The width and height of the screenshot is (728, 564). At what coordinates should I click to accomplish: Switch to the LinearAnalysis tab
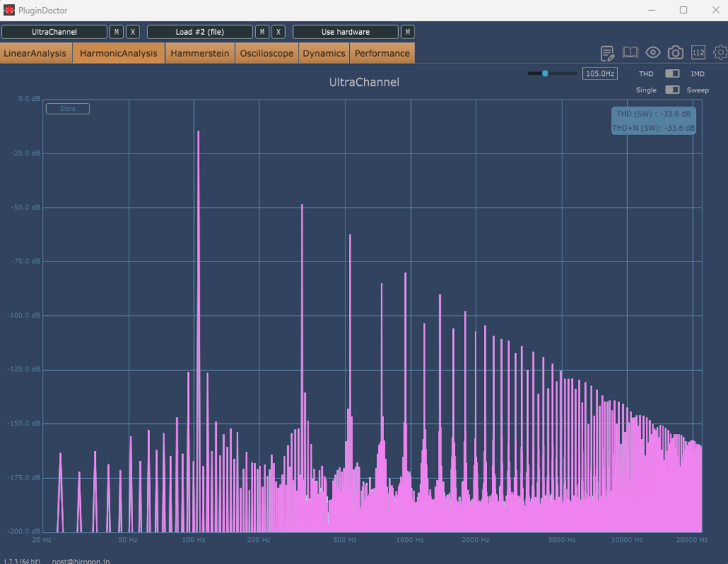point(36,53)
